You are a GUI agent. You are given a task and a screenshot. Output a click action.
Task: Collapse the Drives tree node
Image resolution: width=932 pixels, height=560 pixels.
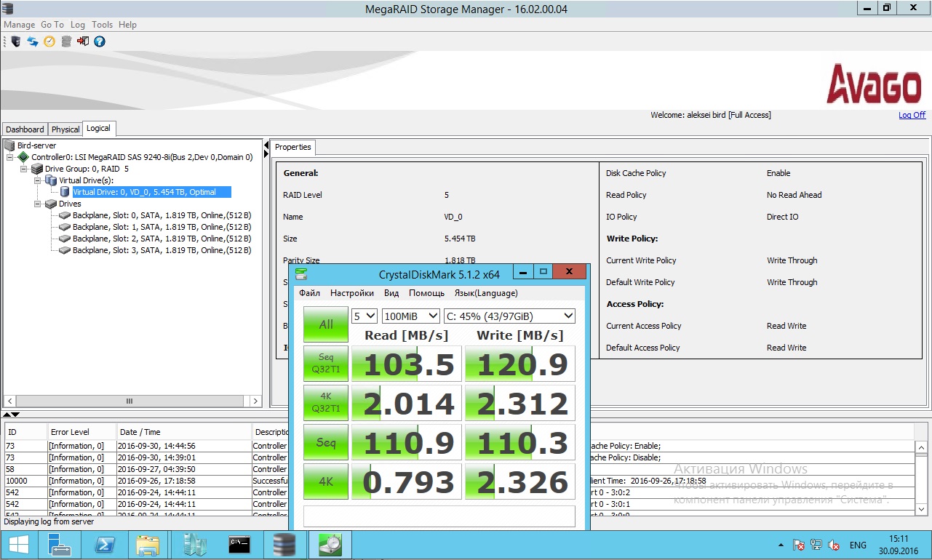(38, 204)
